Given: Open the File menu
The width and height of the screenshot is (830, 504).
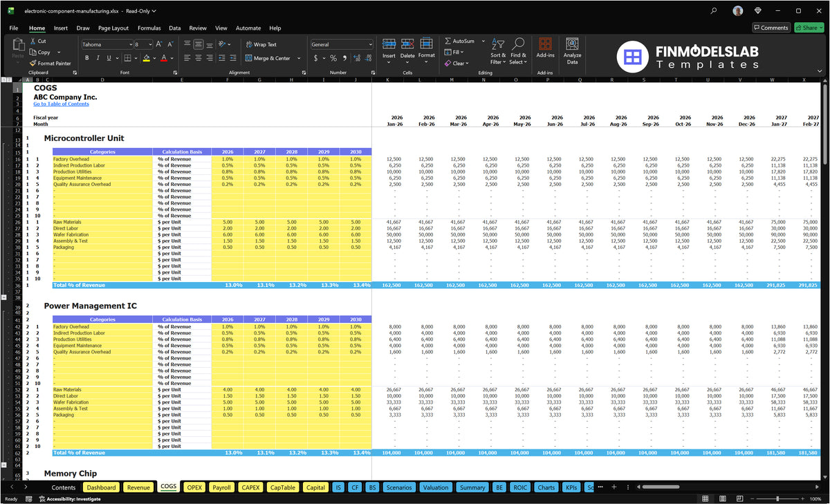Looking at the screenshot, I should [14, 28].
